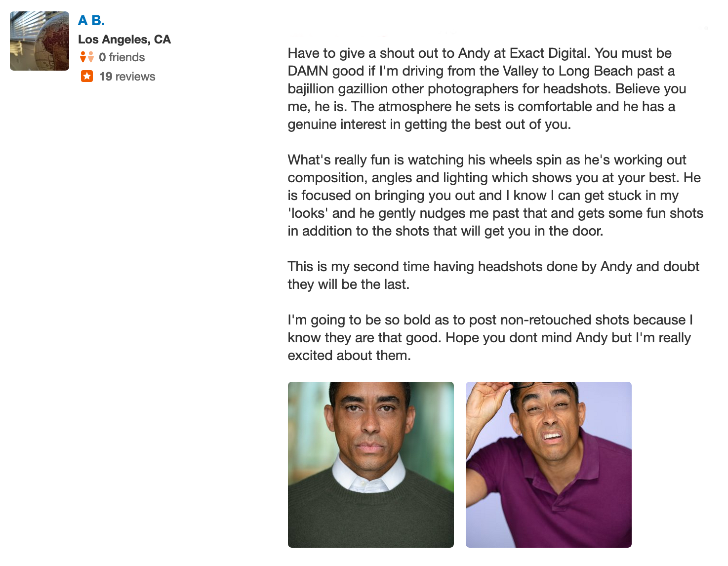Open the headshot photo with green sweater

coord(371,465)
